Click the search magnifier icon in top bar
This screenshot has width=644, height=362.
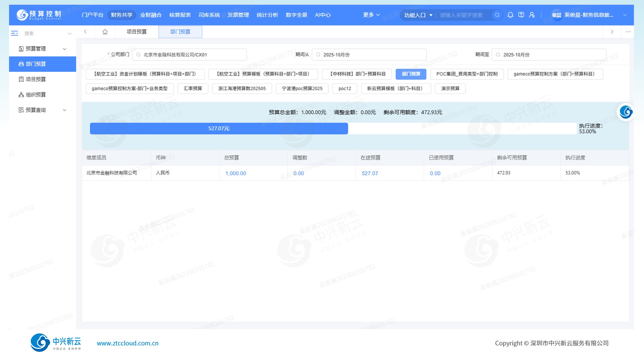pos(497,15)
